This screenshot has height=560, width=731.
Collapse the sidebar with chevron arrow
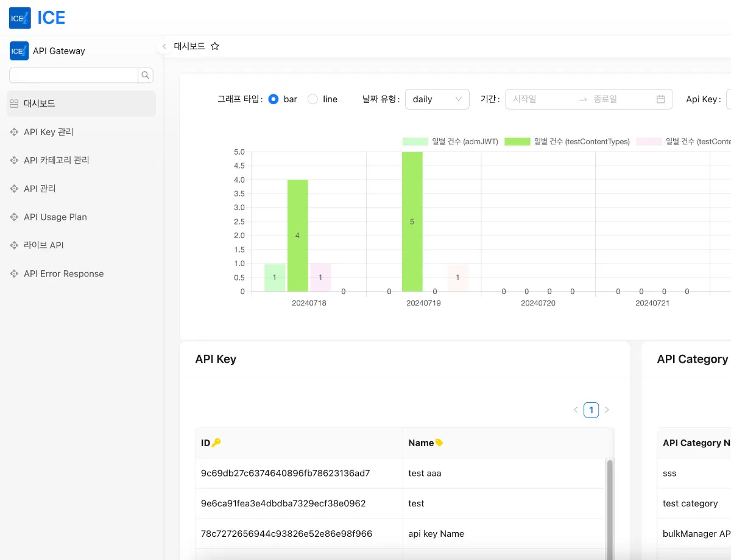click(x=164, y=46)
